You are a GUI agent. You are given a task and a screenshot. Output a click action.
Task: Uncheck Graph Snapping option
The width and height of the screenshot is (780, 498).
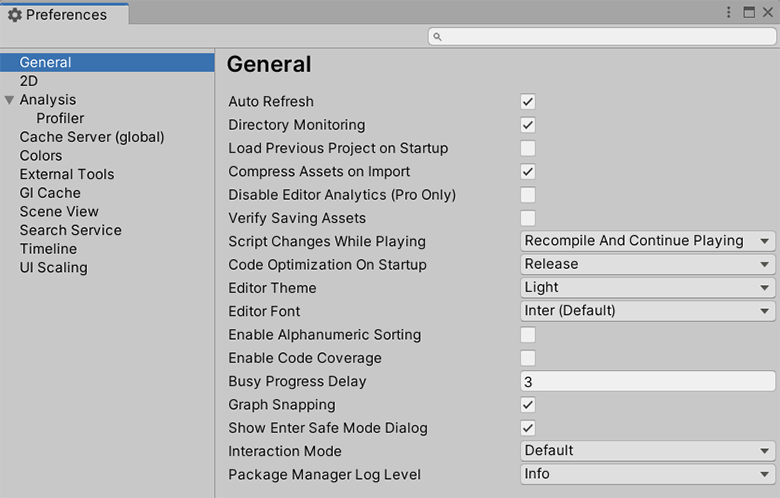point(527,405)
